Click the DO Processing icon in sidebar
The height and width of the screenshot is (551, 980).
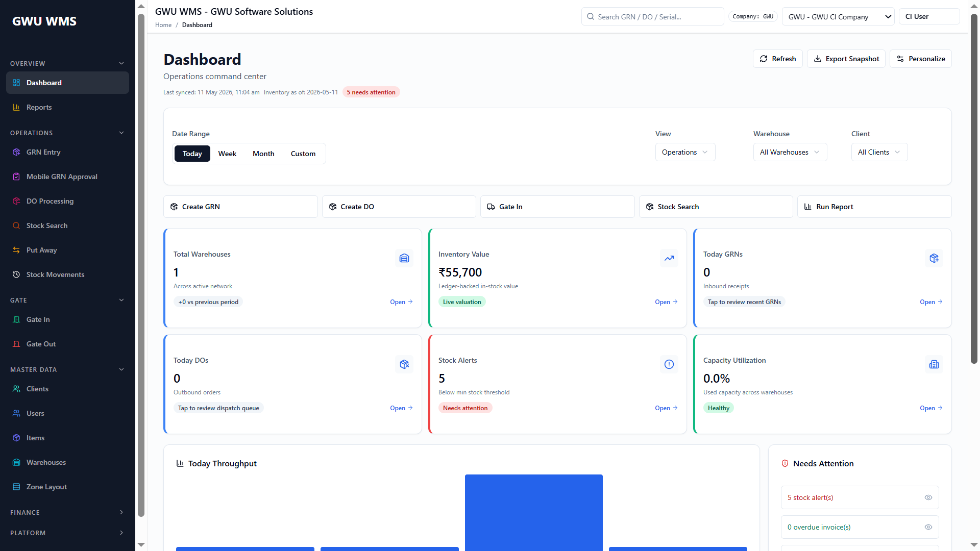click(16, 201)
